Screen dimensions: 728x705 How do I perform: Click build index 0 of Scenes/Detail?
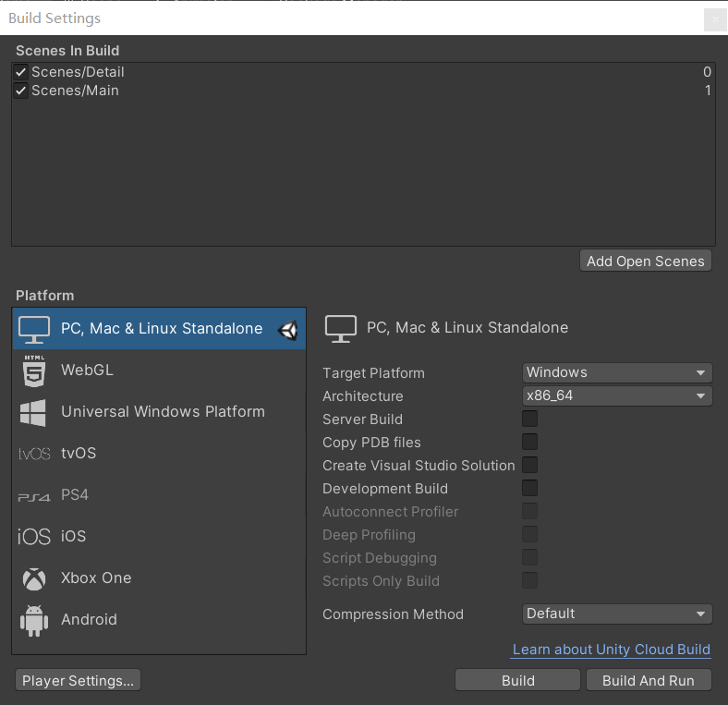[x=707, y=72]
